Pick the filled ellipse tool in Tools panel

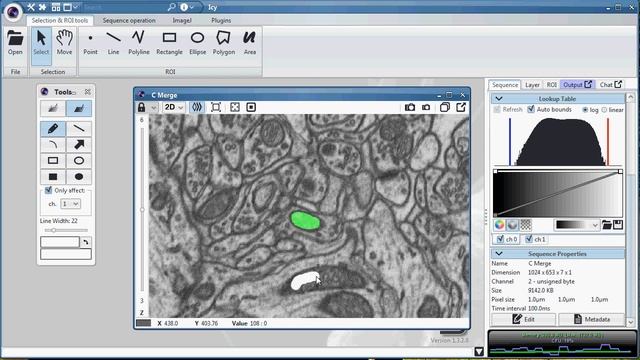point(79,177)
